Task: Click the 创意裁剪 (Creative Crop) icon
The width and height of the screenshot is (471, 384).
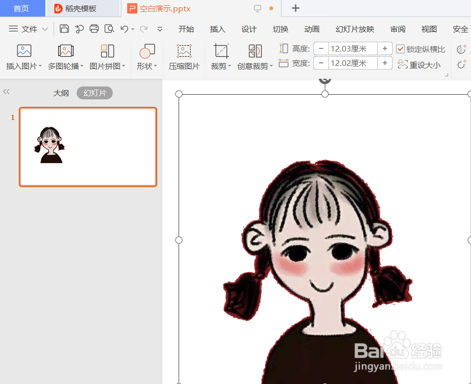Action: point(255,51)
